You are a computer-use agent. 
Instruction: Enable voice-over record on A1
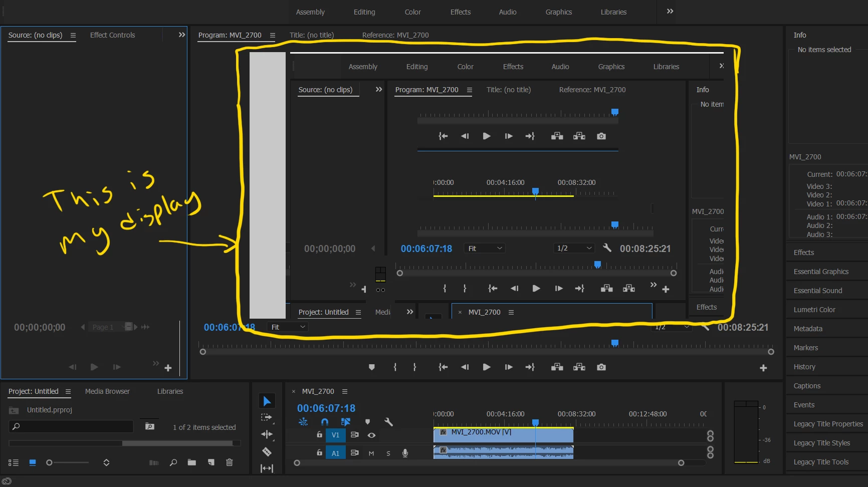tap(405, 453)
